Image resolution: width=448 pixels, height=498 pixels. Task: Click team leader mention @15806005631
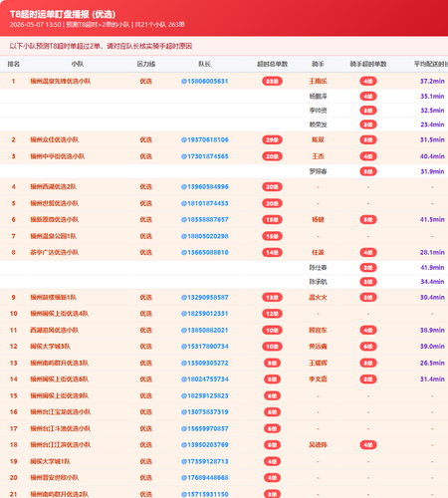pyautogui.click(x=205, y=81)
